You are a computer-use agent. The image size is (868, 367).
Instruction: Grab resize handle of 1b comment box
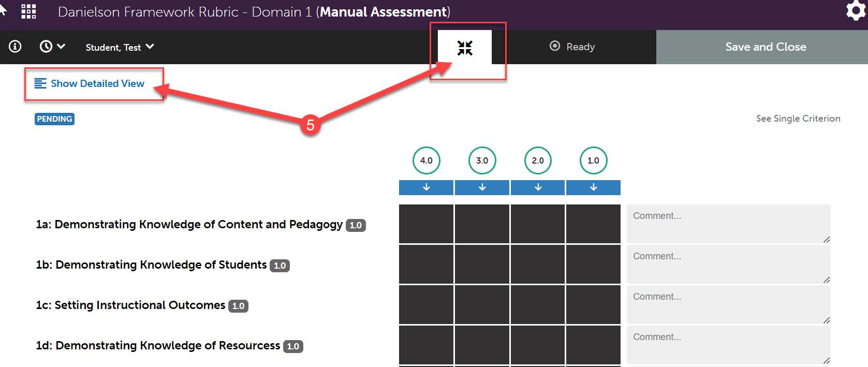(x=827, y=280)
